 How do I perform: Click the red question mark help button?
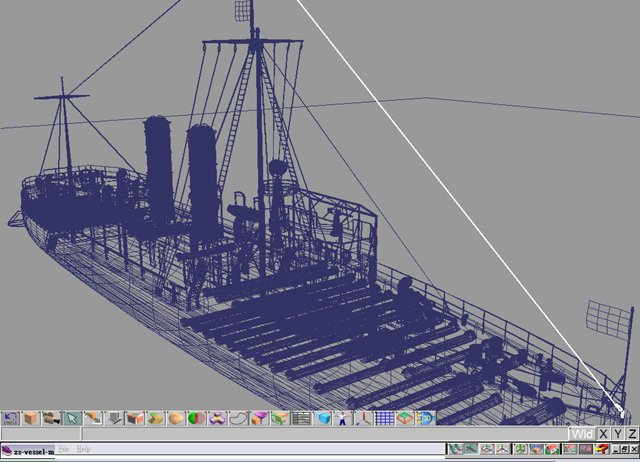(603, 450)
